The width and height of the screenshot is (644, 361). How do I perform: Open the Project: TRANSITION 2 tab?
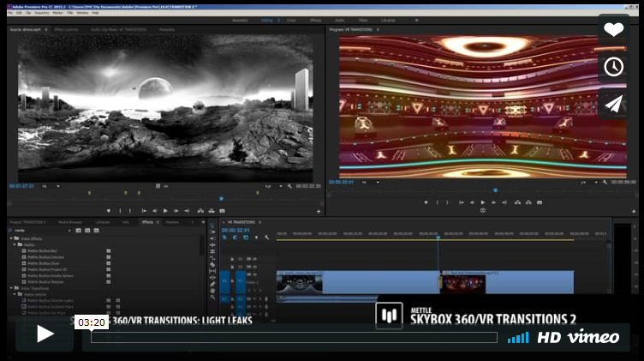pos(28,222)
